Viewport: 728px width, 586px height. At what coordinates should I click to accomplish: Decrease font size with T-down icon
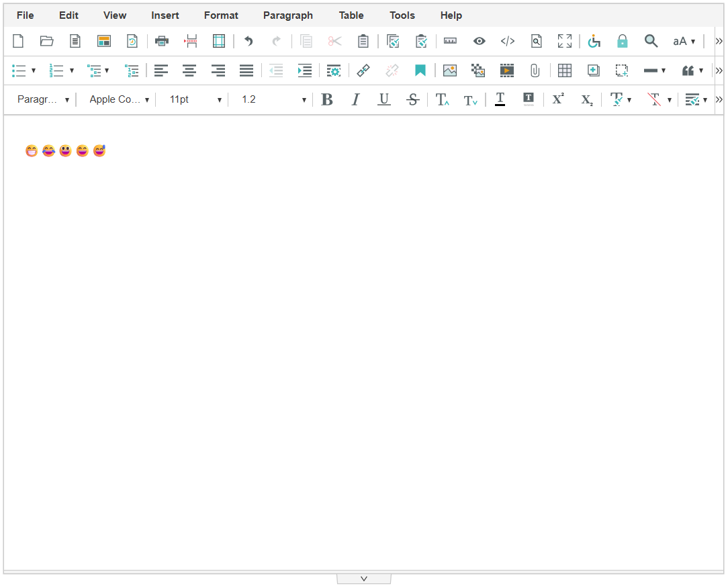pos(470,100)
